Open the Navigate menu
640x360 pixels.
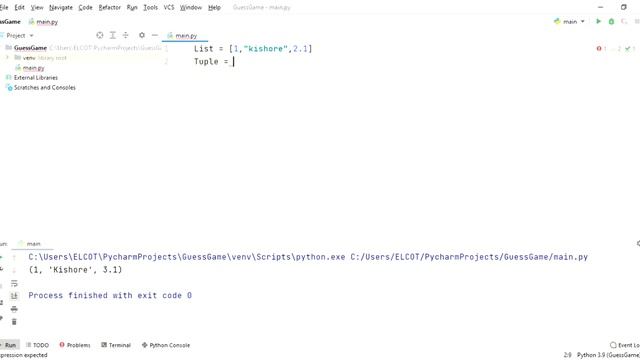tap(61, 7)
